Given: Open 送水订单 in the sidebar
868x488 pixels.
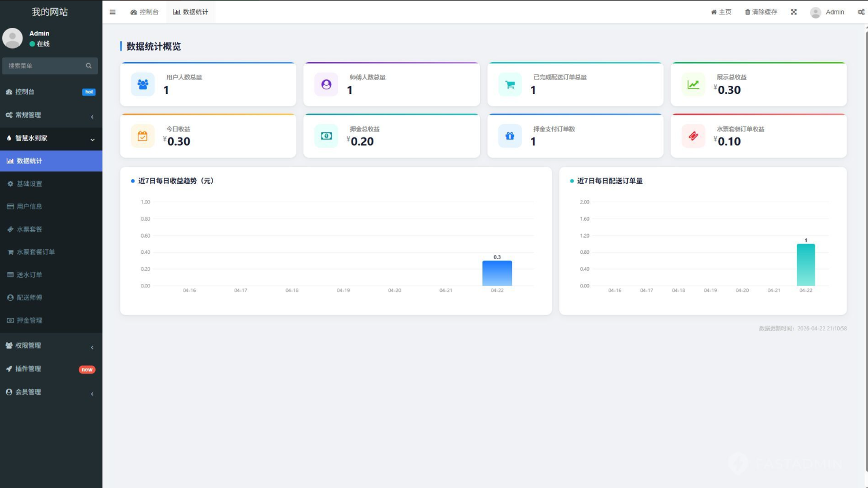Looking at the screenshot, I should [x=51, y=275].
